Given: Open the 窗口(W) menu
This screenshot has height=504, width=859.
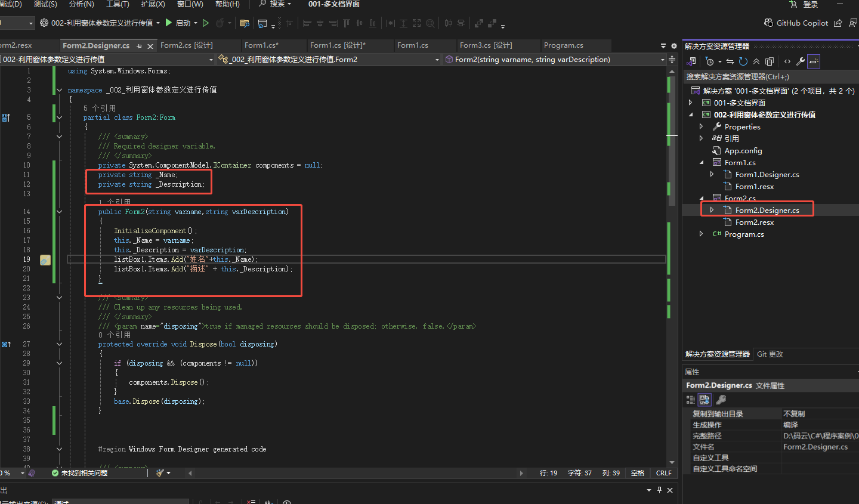Looking at the screenshot, I should click(x=190, y=4).
